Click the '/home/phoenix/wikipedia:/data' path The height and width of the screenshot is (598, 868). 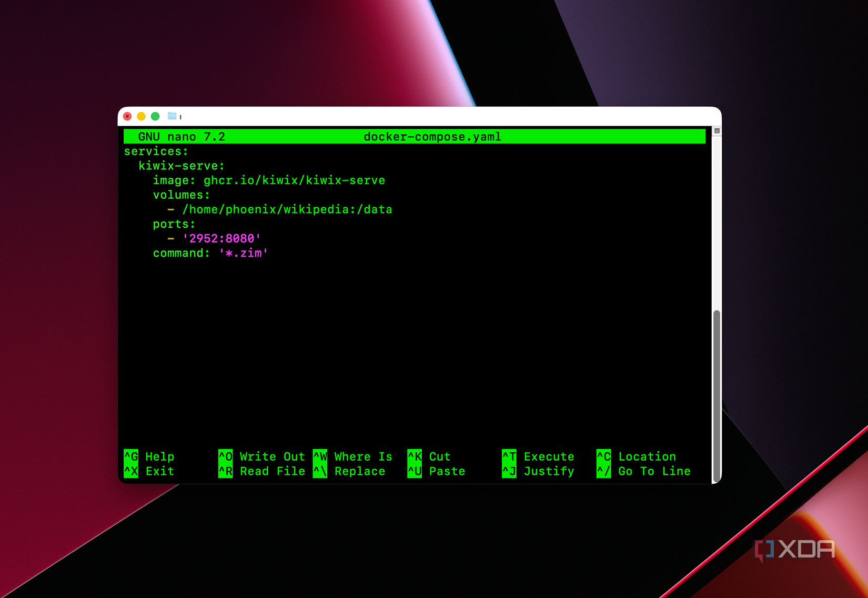pyautogui.click(x=287, y=210)
